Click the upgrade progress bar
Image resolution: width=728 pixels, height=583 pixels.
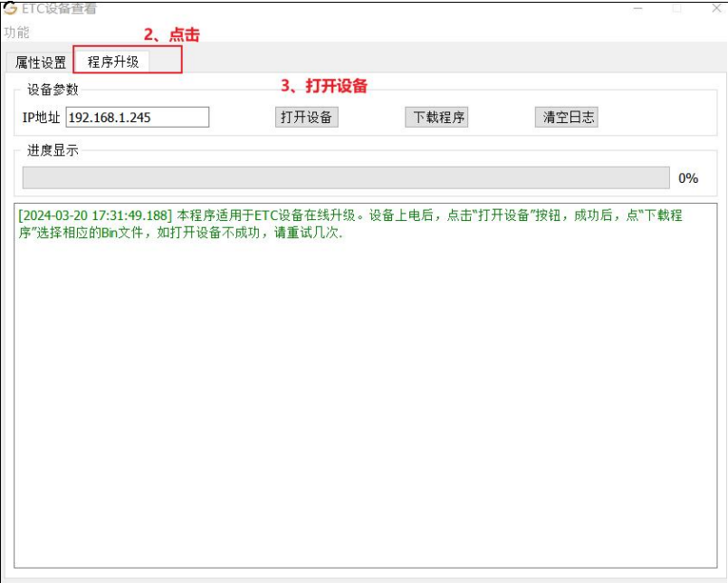tap(346, 177)
